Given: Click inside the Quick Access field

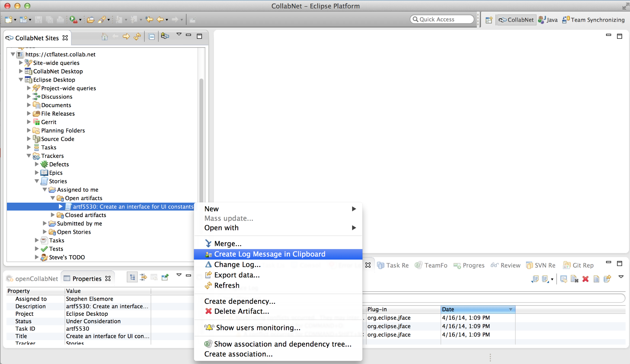Looking at the screenshot, I should click(x=441, y=19).
